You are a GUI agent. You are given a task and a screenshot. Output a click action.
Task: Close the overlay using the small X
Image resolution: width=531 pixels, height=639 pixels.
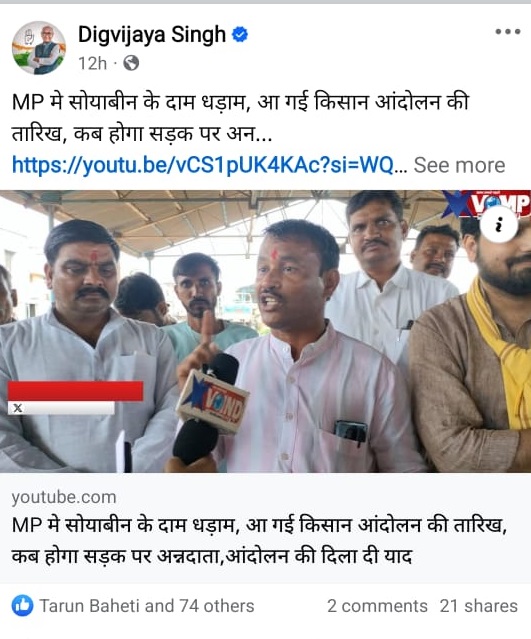(18, 408)
